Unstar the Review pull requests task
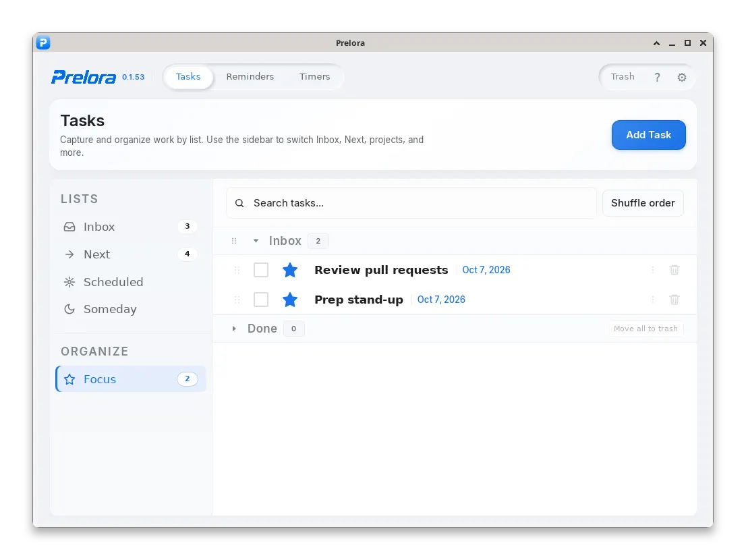The width and height of the screenshot is (746, 560). (290, 271)
